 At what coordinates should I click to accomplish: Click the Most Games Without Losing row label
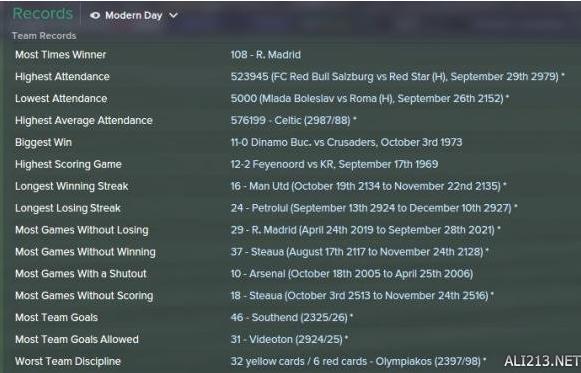click(82, 230)
